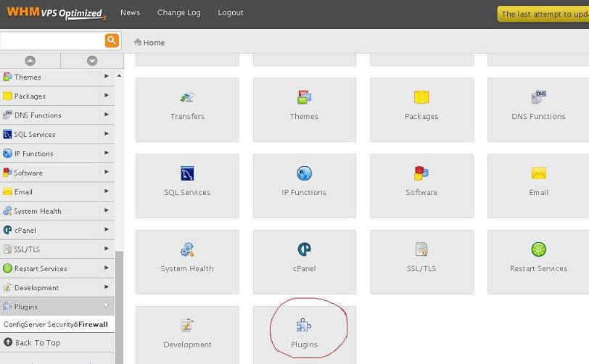Select DNS Functions label in sidebar
Screen dimensions: 589x364
[x=38, y=115]
